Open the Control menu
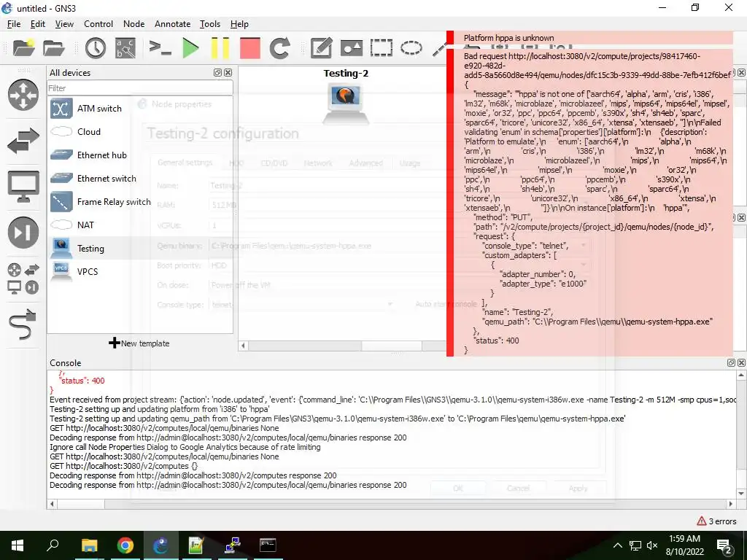 98,24
